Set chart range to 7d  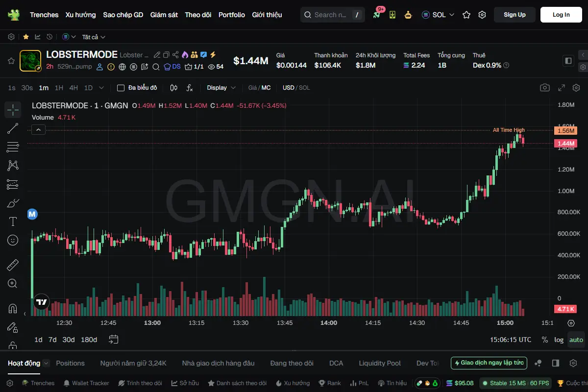(x=52, y=340)
